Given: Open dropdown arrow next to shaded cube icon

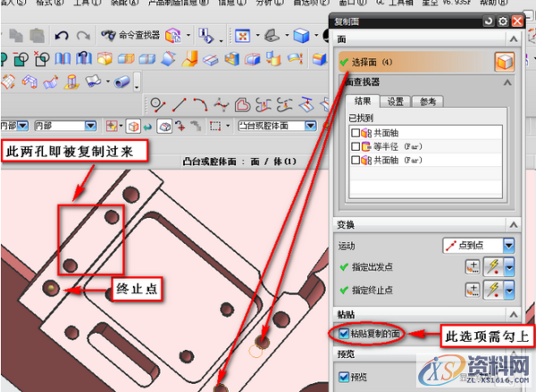Looking at the screenshot, I should coord(316,35).
